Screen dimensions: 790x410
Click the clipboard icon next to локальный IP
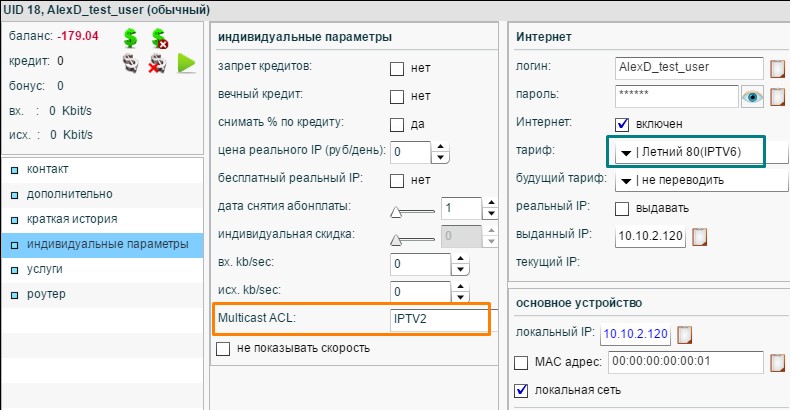click(x=686, y=333)
